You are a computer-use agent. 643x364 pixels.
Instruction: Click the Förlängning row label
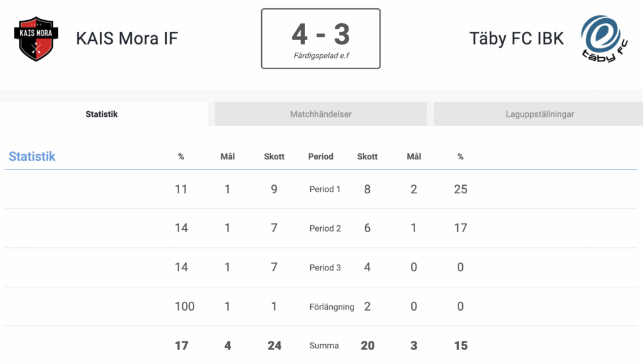point(332,307)
